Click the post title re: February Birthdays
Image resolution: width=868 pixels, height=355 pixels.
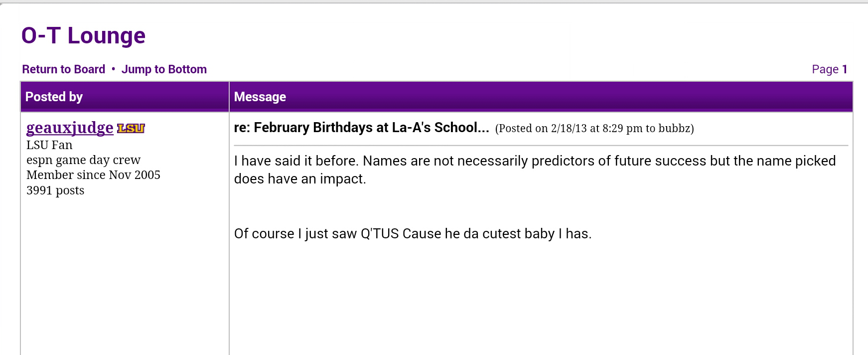tap(361, 128)
